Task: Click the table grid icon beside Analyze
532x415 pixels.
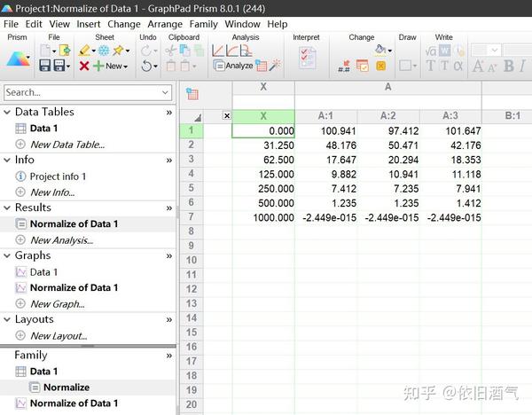Action: click(x=262, y=66)
